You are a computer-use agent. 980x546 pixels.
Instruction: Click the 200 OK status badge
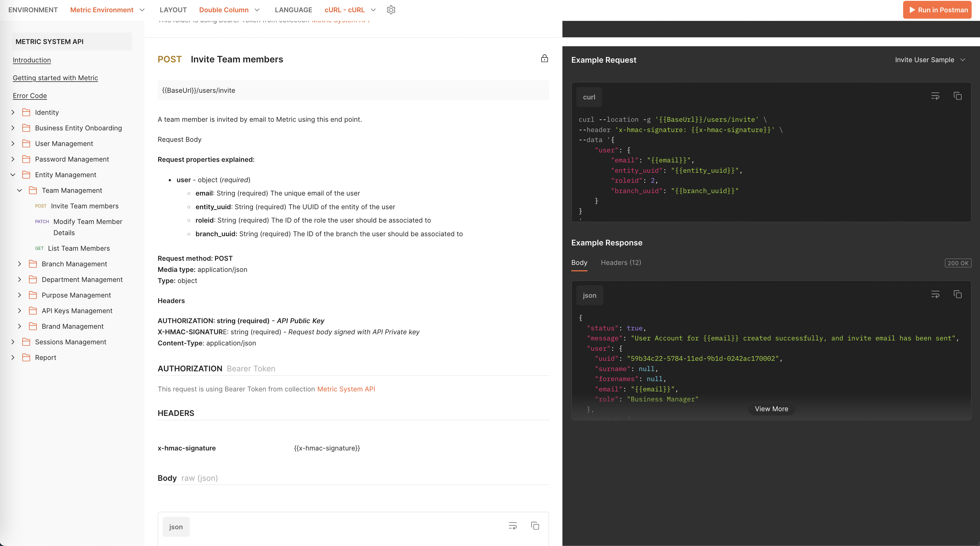[958, 263]
